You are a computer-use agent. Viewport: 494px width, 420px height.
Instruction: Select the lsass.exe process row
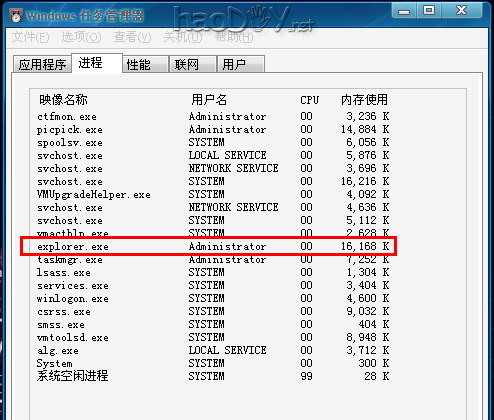(213, 272)
